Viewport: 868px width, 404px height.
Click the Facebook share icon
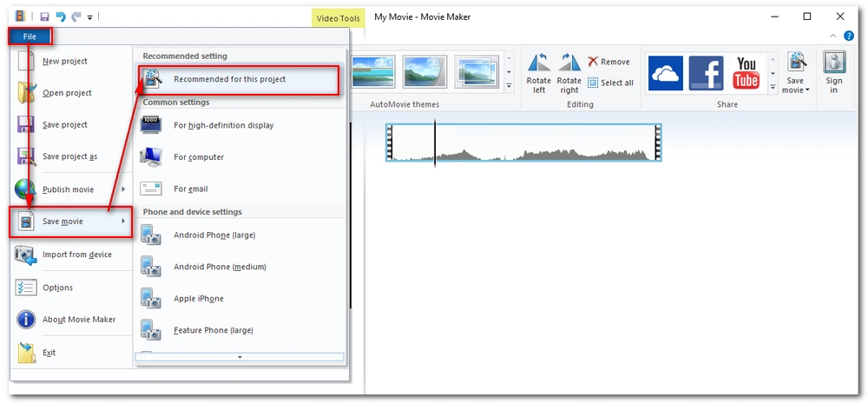pos(706,73)
